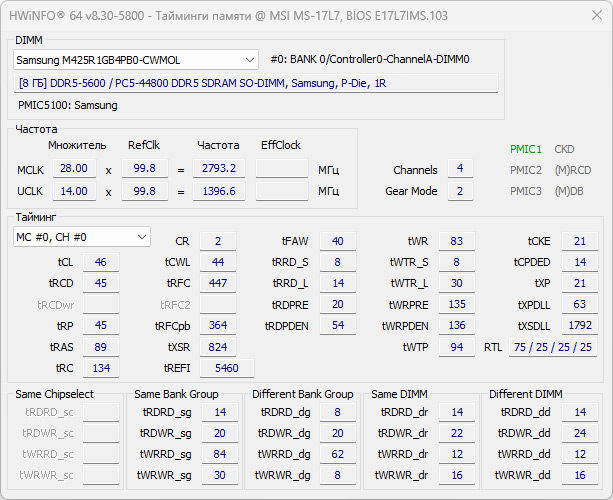Click the green PMIC1 label

pyautogui.click(x=526, y=149)
